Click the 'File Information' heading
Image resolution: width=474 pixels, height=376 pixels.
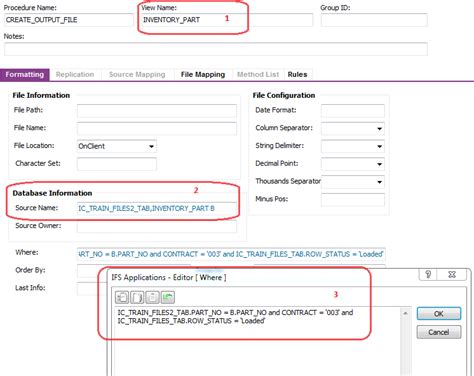click(41, 95)
